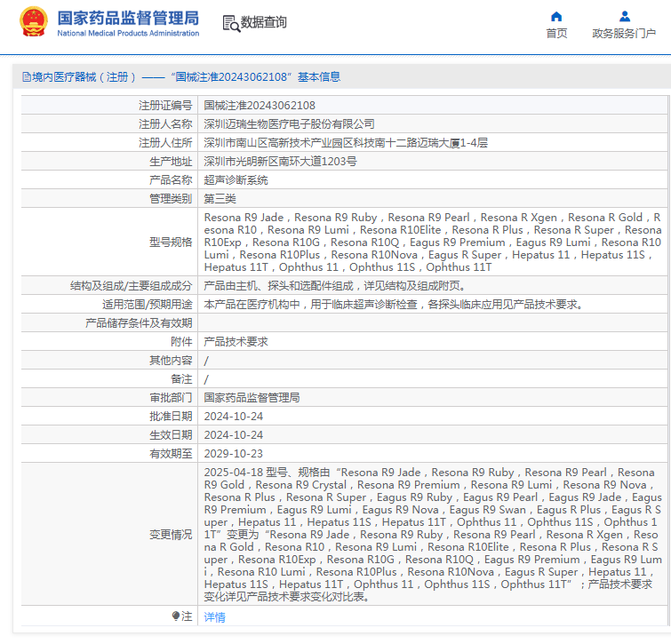This screenshot has height=644, width=671.
Task: Click management category 第三类
Action: click(x=220, y=198)
